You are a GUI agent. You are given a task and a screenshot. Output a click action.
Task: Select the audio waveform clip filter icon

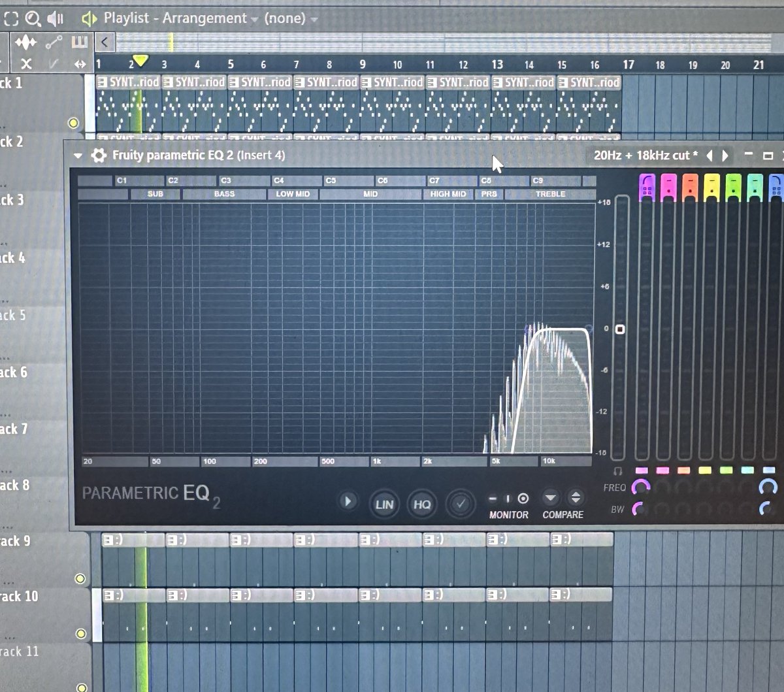click(x=25, y=43)
